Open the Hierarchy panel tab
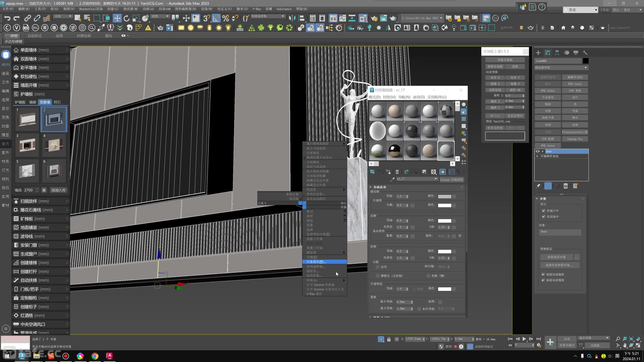 [x=557, y=53]
